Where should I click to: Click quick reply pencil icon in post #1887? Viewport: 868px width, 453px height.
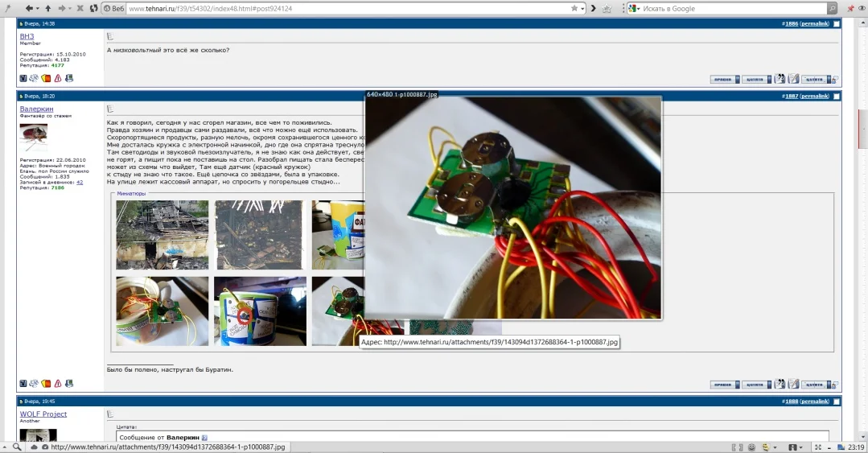tap(793, 384)
